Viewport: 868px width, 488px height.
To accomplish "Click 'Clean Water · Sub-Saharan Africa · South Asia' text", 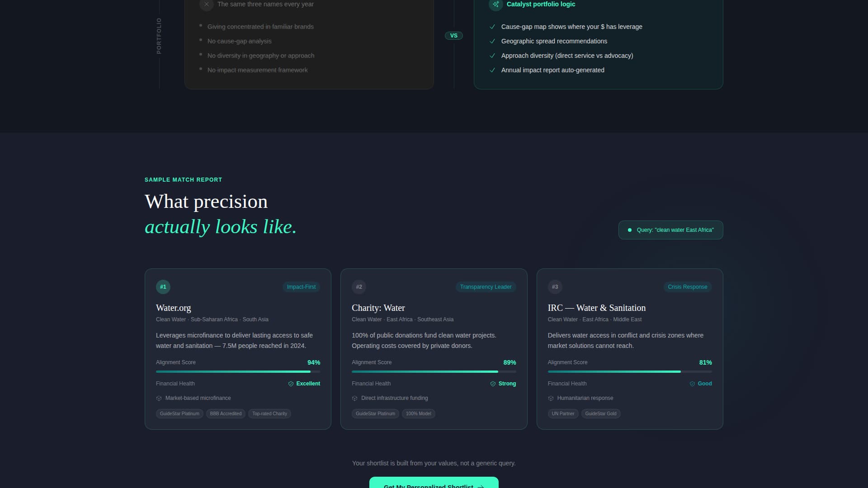I will click(x=212, y=319).
